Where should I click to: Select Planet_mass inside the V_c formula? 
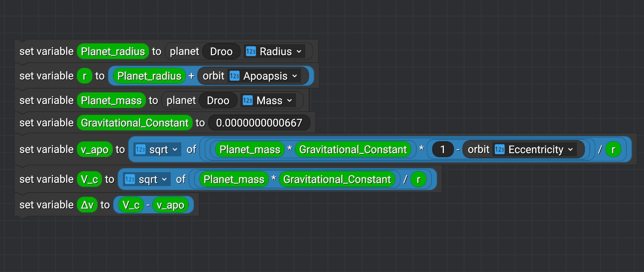pyautogui.click(x=234, y=180)
